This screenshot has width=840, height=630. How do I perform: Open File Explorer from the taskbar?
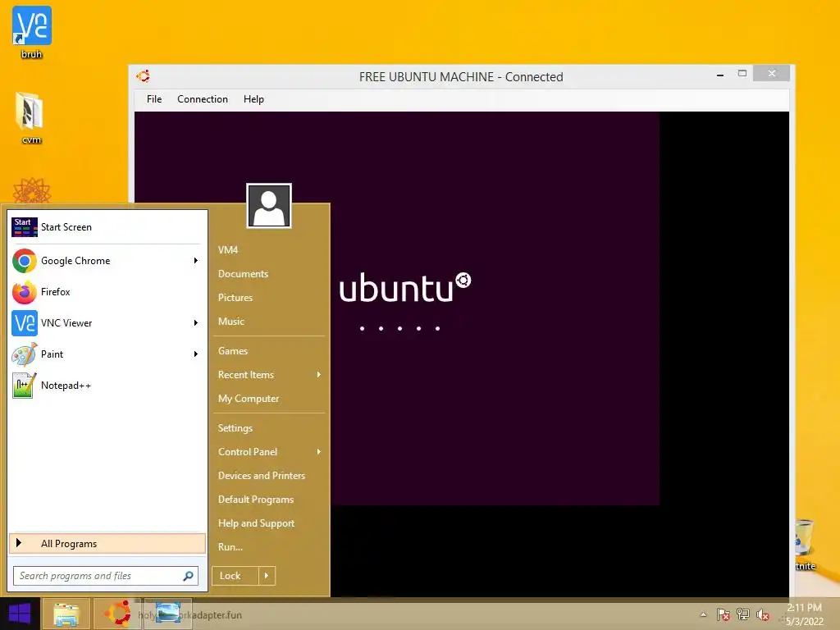(66, 614)
